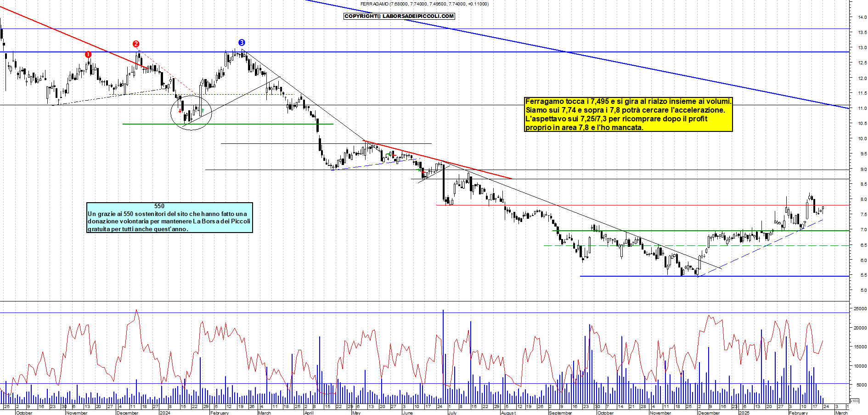This screenshot has width=868, height=415.
Task: Select the cyan 550 sostenitori note box
Action: click(169, 217)
